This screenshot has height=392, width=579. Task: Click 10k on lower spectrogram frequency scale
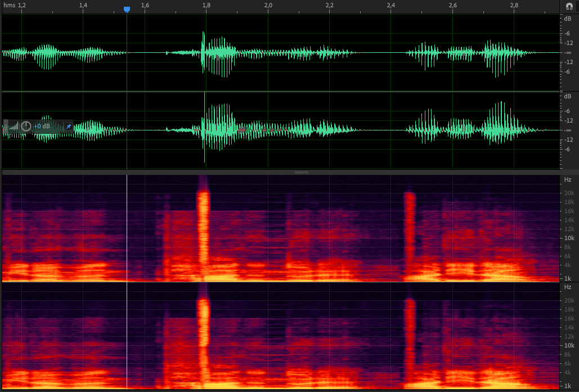point(568,345)
